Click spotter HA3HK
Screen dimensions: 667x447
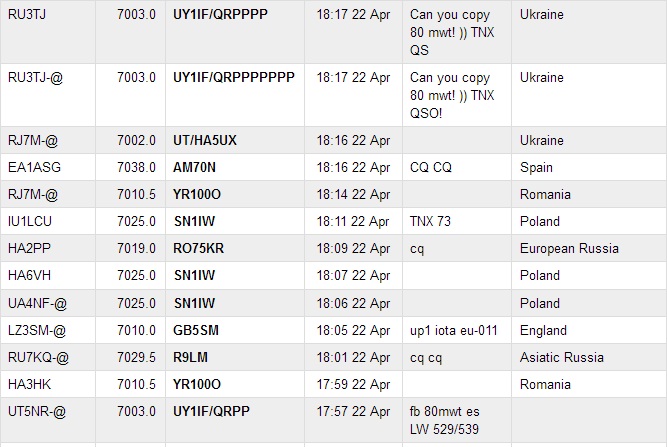click(x=29, y=384)
